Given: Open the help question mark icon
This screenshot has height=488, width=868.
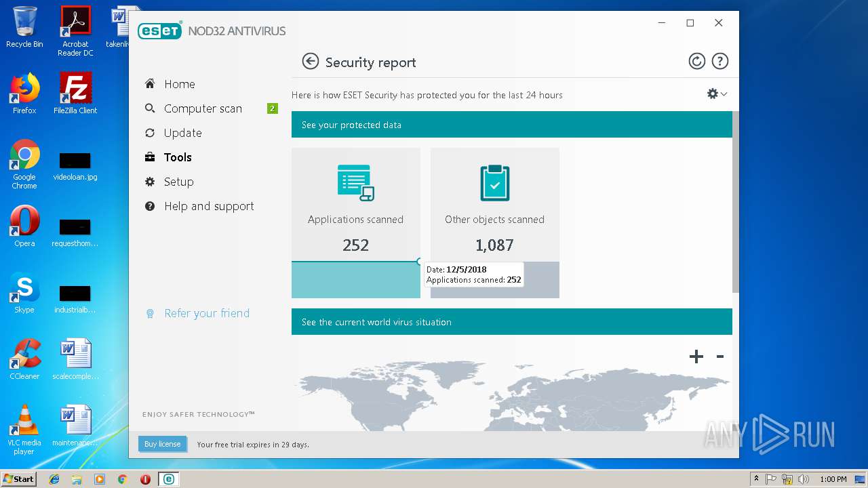Looking at the screenshot, I should (x=719, y=62).
